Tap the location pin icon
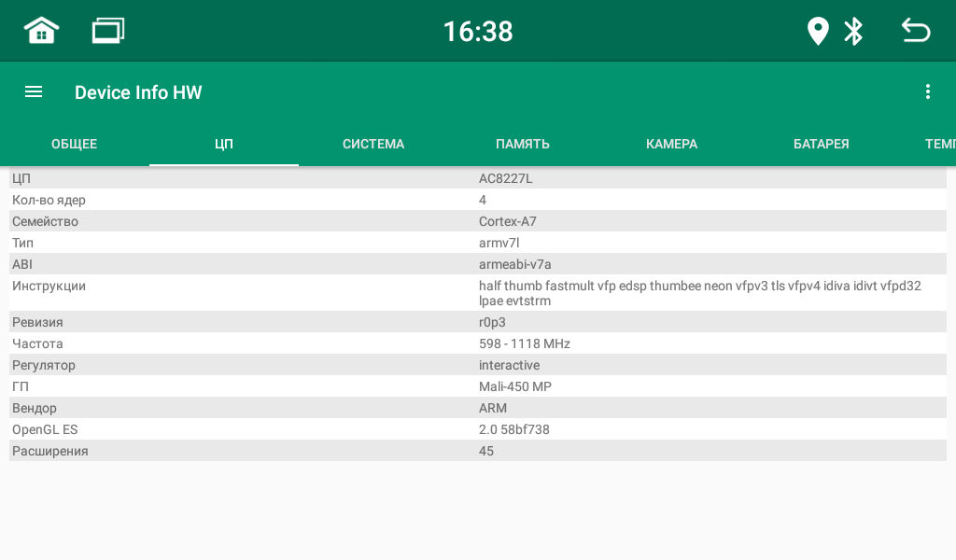This screenshot has height=560, width=956. [818, 31]
